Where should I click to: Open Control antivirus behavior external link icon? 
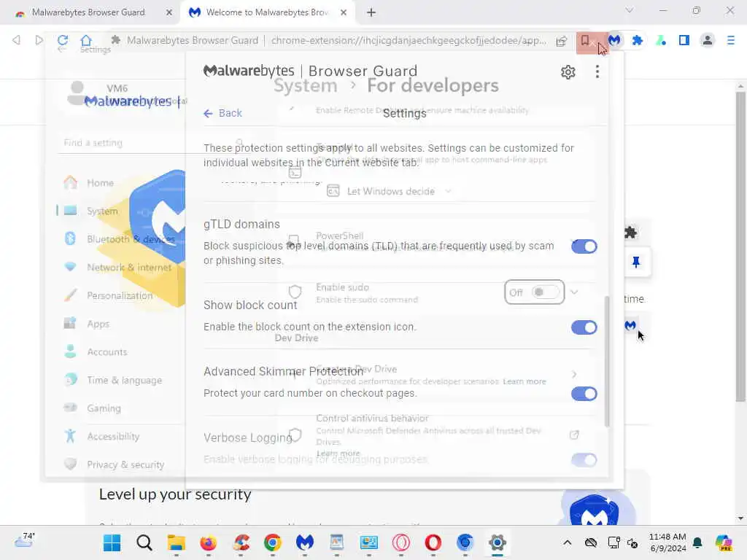(x=574, y=435)
